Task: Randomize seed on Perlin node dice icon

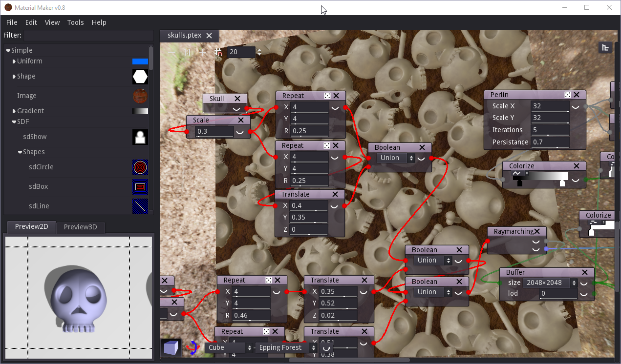Action: [x=568, y=95]
